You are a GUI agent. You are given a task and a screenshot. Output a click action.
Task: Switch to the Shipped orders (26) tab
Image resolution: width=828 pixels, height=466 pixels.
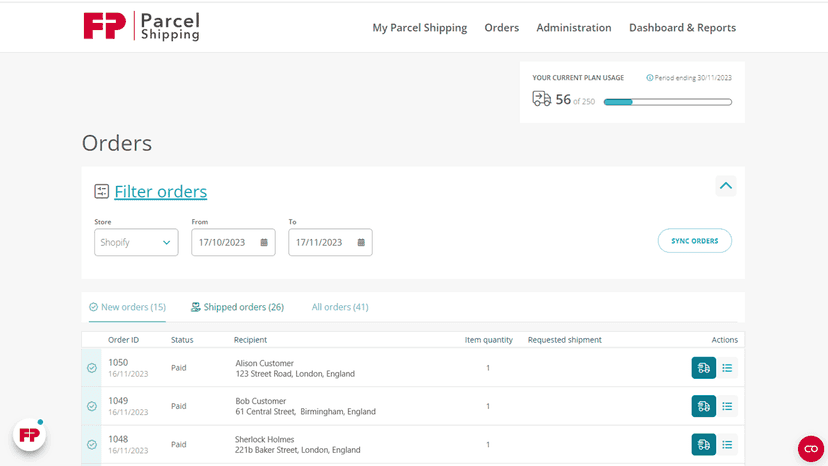tap(238, 307)
